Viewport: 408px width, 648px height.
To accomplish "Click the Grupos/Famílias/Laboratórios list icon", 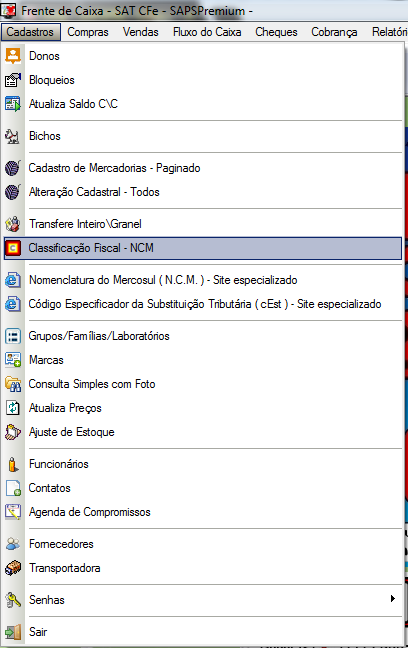I will [13, 336].
